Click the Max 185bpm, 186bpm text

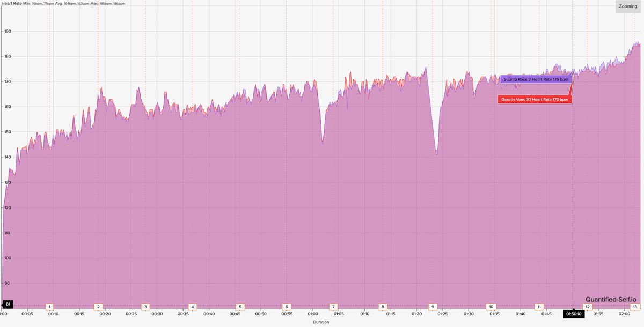click(107, 3)
